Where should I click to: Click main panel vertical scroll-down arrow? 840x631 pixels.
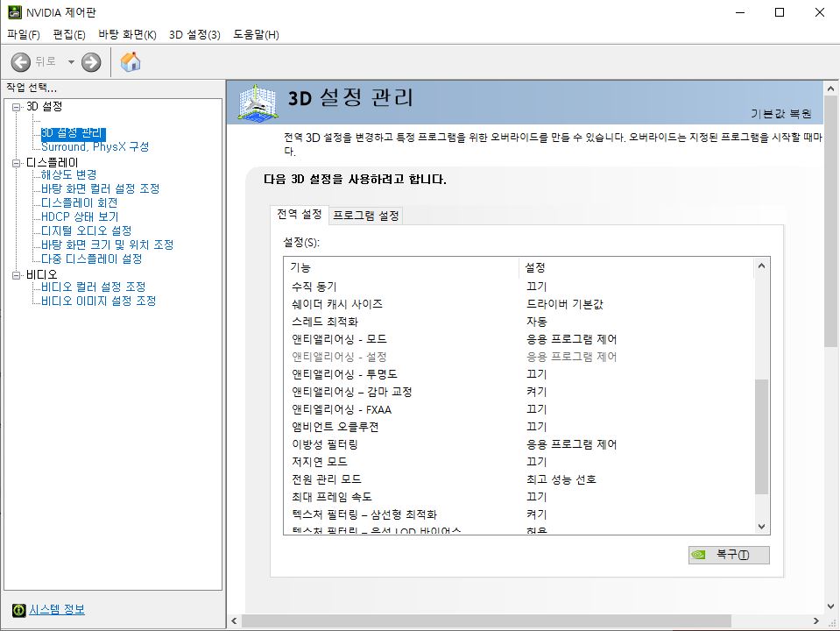tap(830, 606)
